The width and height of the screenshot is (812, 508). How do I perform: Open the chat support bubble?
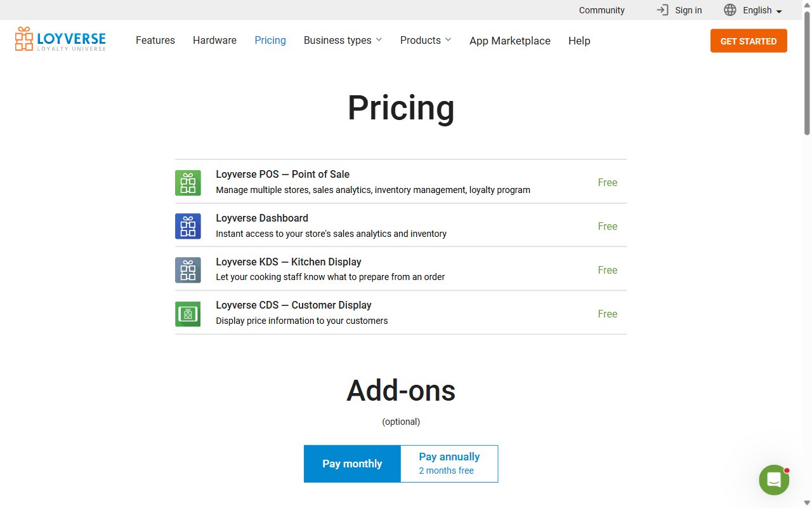(774, 480)
